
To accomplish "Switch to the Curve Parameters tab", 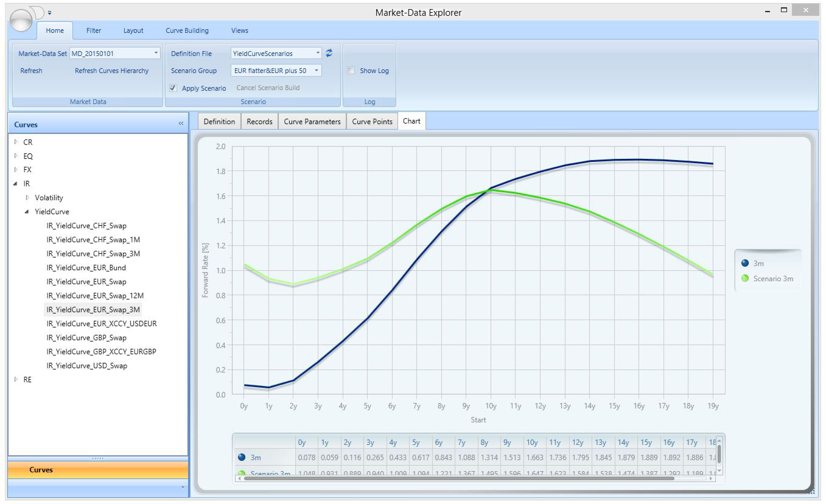I will [x=312, y=121].
